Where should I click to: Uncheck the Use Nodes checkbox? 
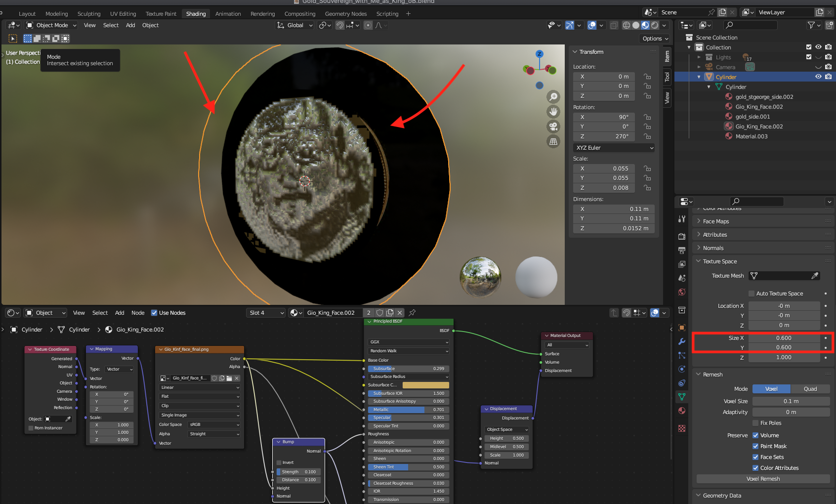(x=154, y=313)
